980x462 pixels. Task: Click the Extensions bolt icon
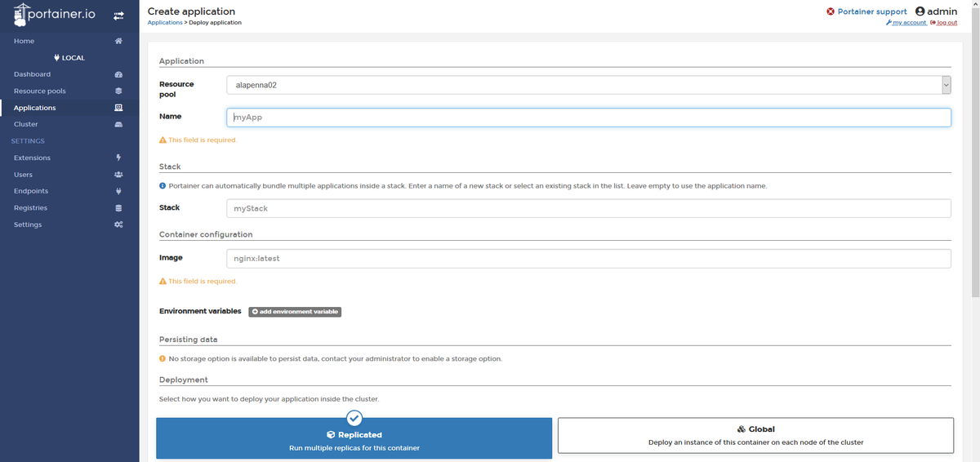pos(118,158)
